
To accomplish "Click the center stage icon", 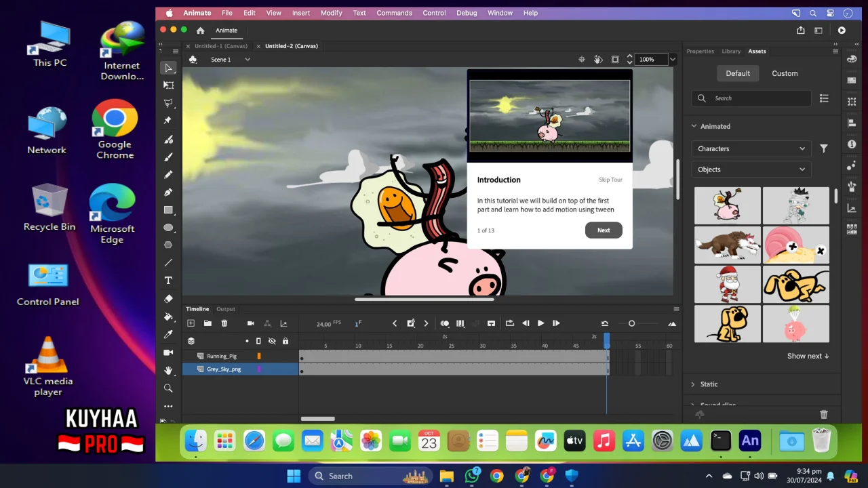I will 581,60.
